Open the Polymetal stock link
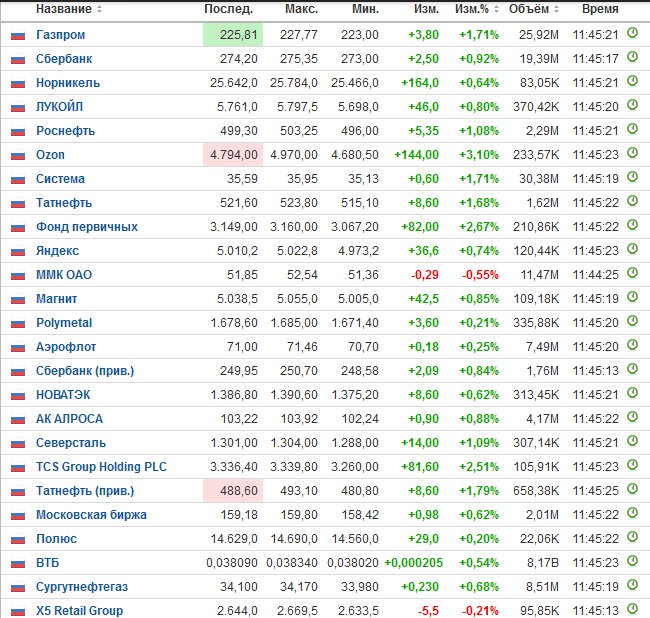Screen dimensions: 650x618 point(64,323)
